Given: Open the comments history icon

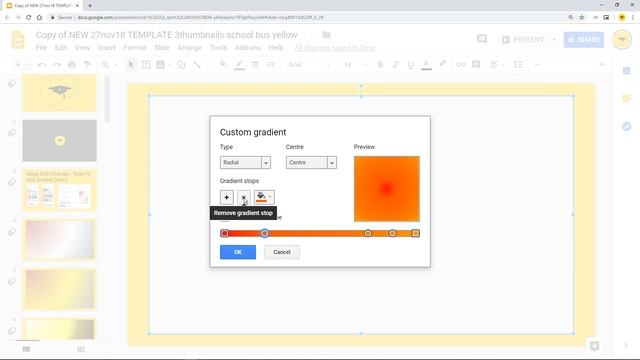Looking at the screenshot, I should 482,39.
